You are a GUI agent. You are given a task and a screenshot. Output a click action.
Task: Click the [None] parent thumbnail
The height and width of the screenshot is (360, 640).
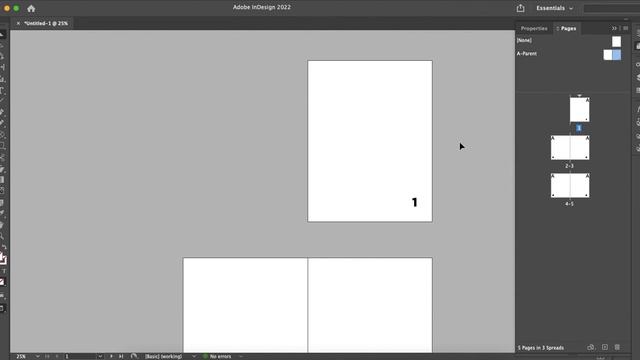(x=616, y=41)
